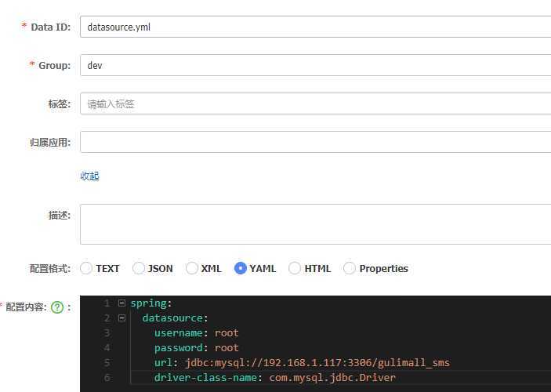
Task: Focus the 标签 tag input box
Action: pos(314,103)
